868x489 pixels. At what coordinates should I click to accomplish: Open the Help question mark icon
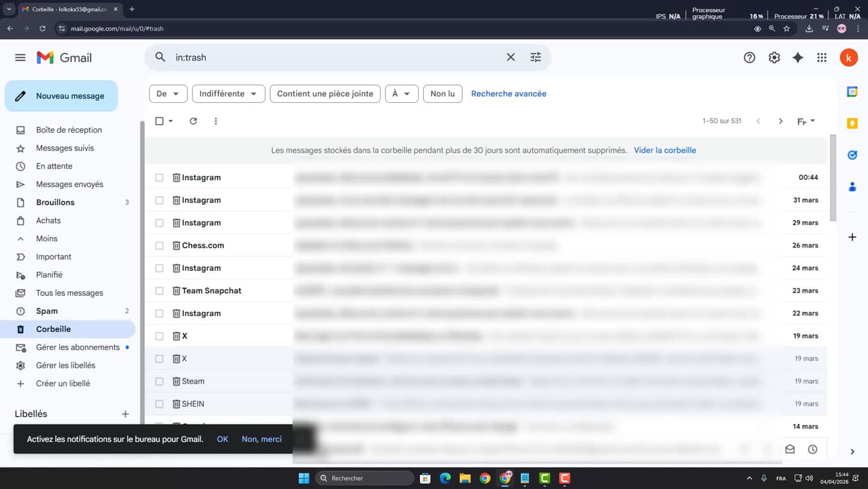click(749, 57)
